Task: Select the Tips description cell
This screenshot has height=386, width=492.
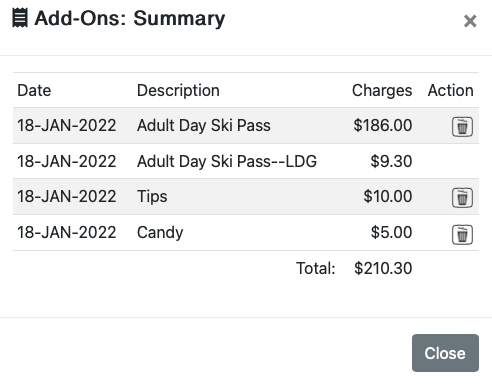Action: point(152,196)
